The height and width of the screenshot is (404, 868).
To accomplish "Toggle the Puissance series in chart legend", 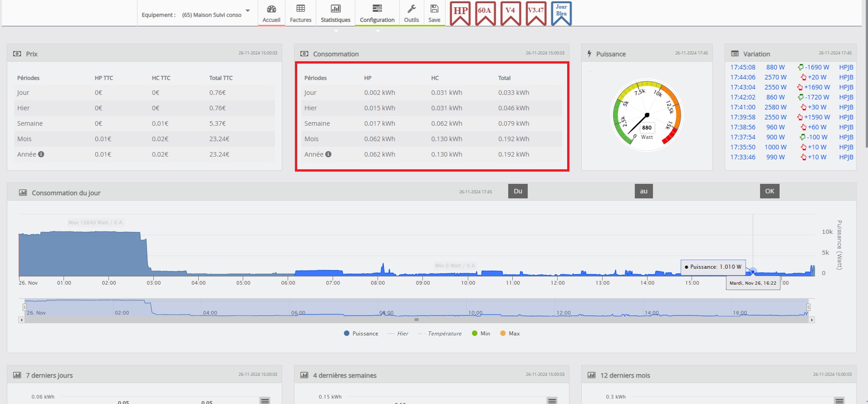I will pos(361,334).
